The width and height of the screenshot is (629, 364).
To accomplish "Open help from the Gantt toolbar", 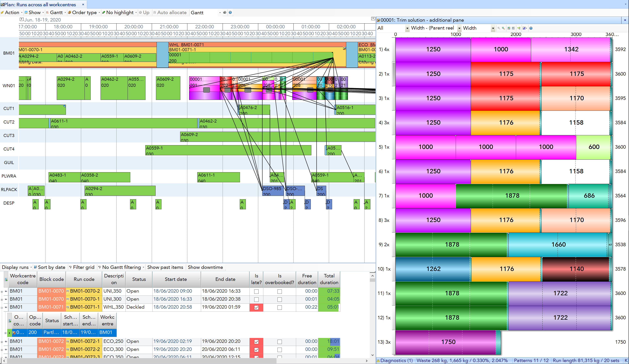I will 230,13.
